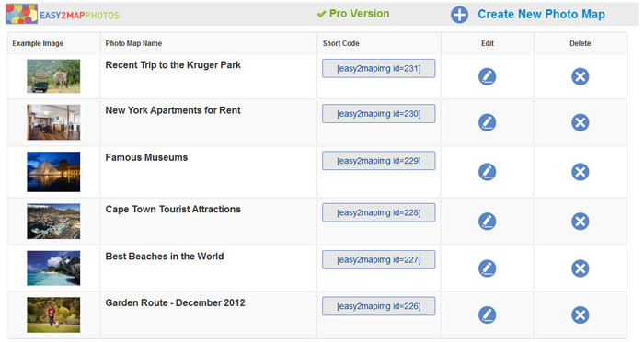Delete the Best Beaches in the World map
The height and width of the screenshot is (342, 644).
point(580,268)
